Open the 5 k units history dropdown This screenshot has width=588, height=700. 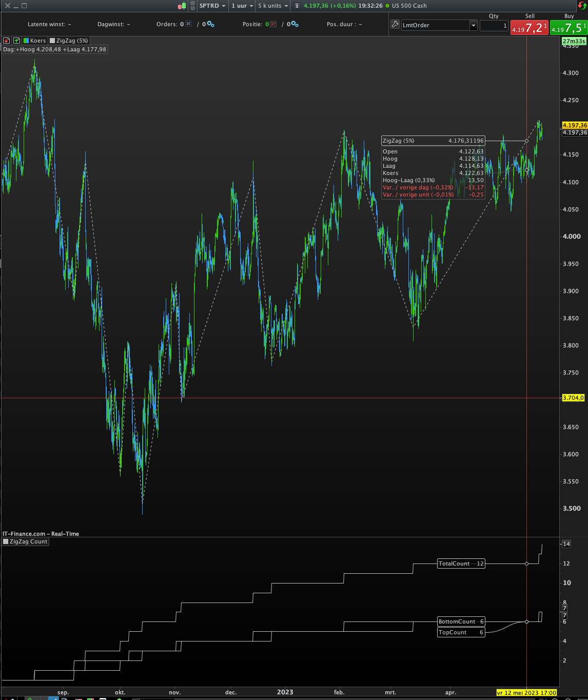coord(273,6)
